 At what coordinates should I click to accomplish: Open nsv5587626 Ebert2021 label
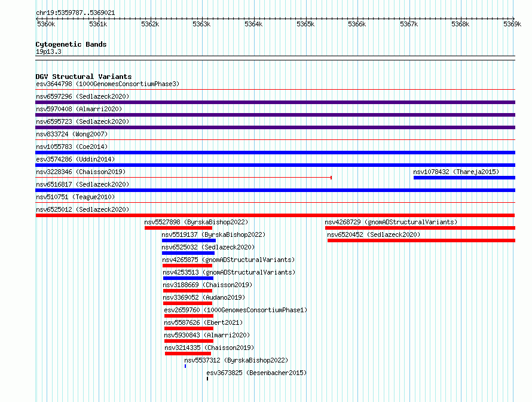203,322
